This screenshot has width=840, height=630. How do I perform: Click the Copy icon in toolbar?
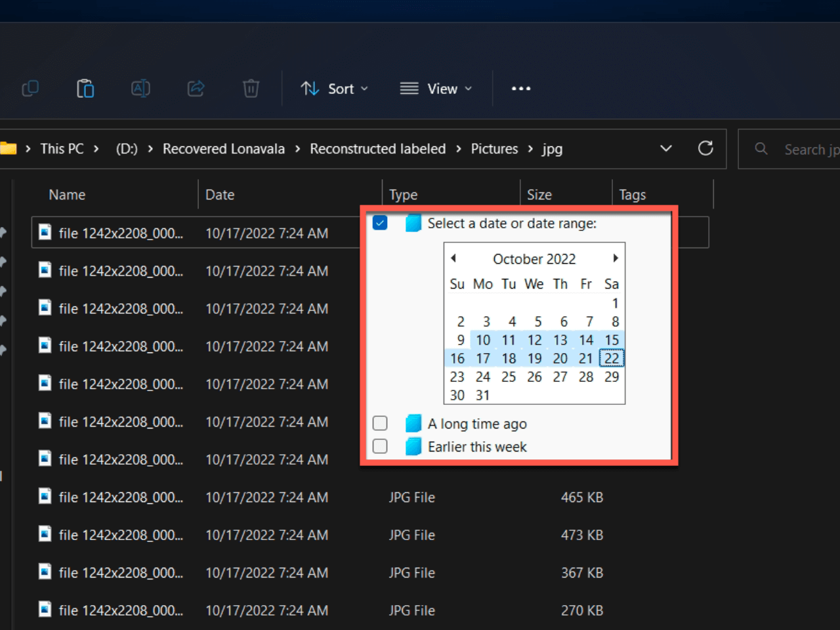pyautogui.click(x=30, y=89)
